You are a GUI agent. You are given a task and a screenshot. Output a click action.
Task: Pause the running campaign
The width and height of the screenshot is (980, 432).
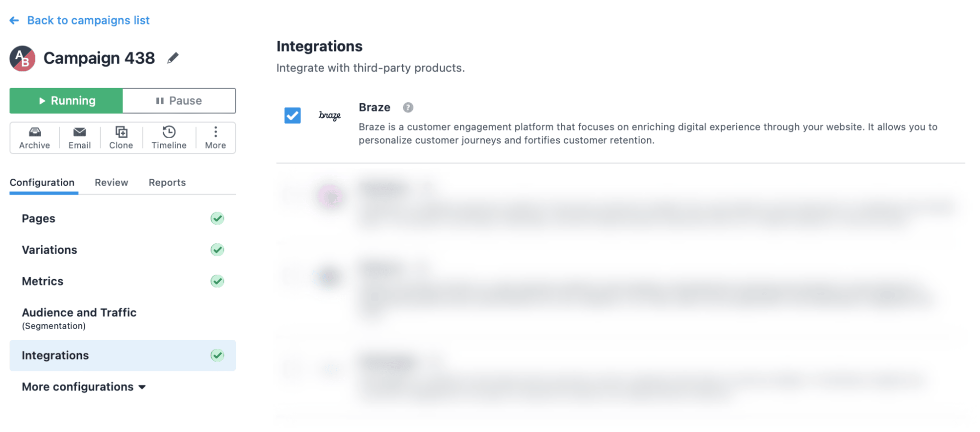(x=179, y=101)
